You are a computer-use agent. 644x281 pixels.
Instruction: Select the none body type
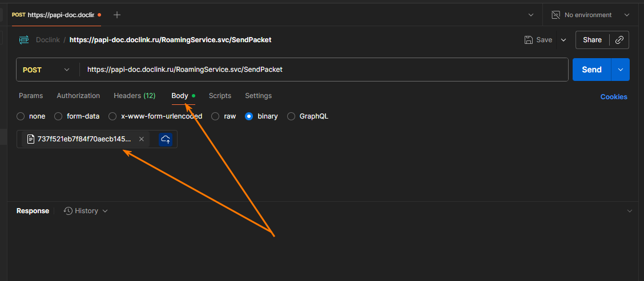pos(21,116)
